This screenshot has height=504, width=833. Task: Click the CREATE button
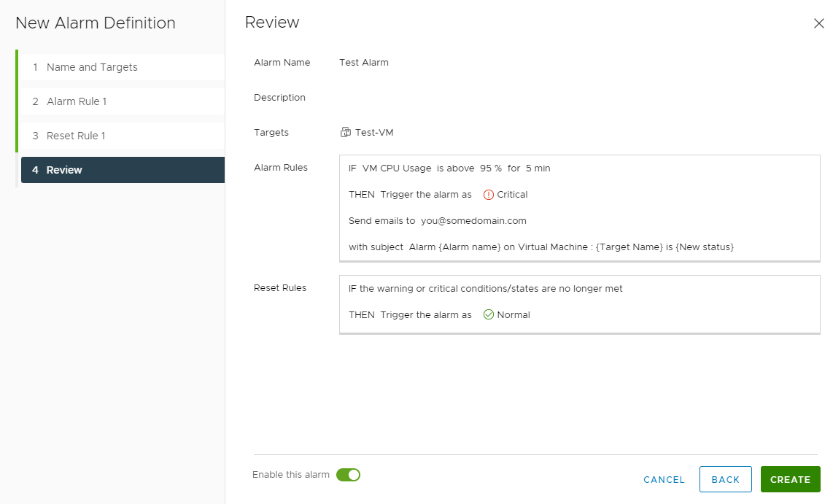pos(790,480)
